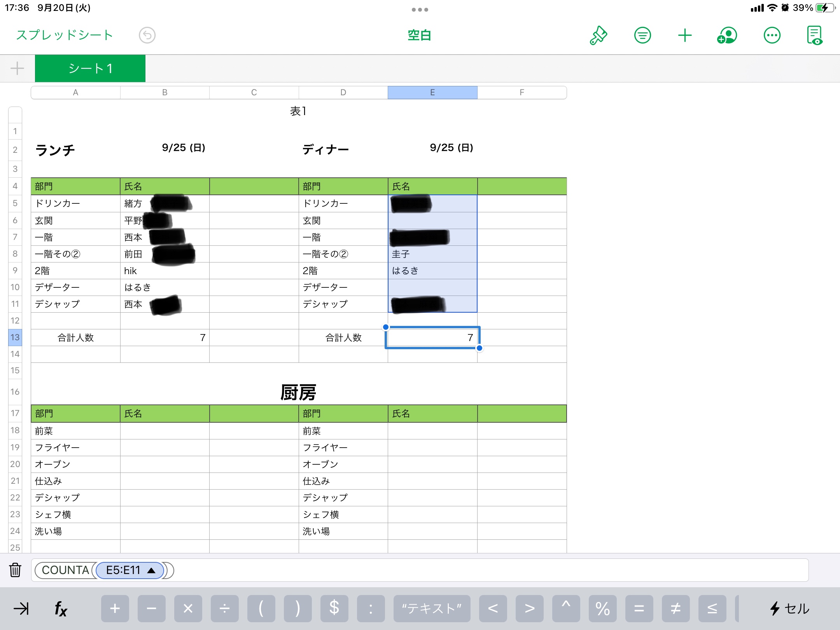Insert quotes using テキスト key

point(432,609)
